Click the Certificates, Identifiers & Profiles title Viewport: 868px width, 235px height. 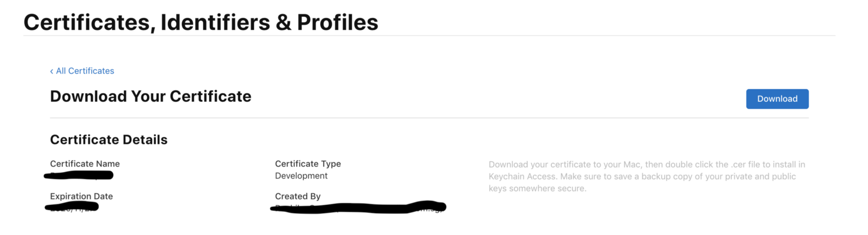click(x=201, y=22)
